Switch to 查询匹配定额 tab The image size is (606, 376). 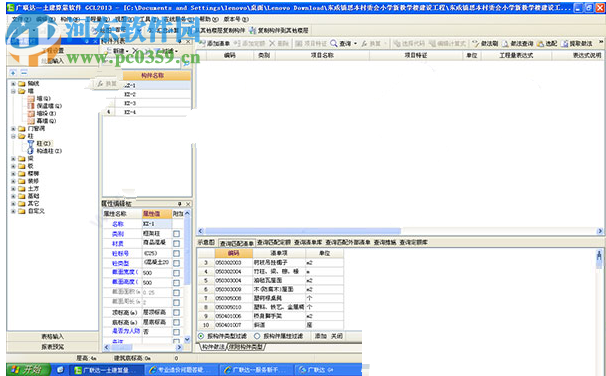(274, 243)
